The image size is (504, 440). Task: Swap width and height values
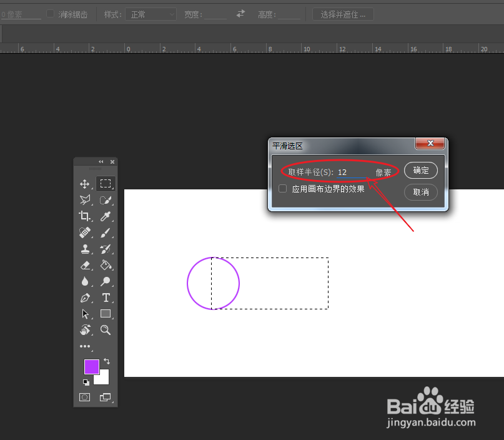pos(240,14)
